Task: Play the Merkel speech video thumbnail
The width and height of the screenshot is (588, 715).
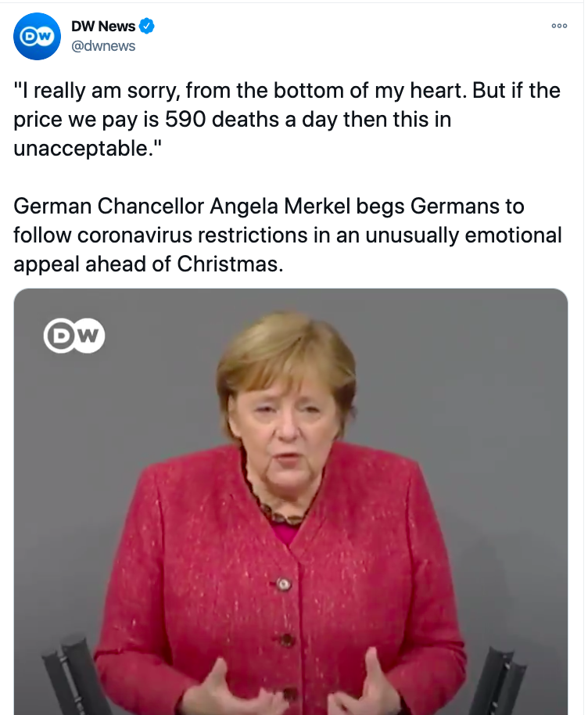Action: tap(291, 501)
